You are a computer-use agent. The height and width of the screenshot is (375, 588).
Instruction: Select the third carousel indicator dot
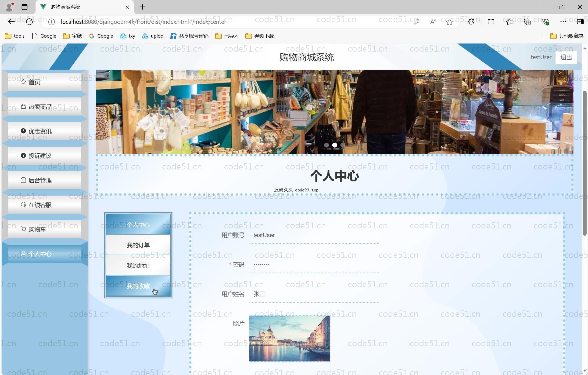(343, 145)
